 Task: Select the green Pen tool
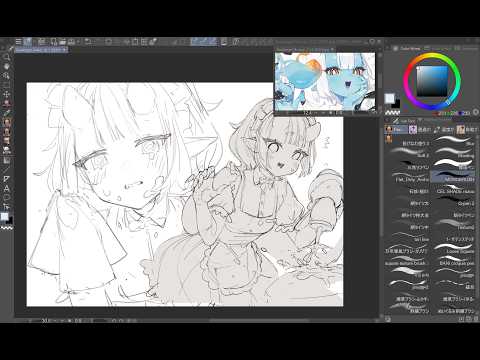[6, 113]
